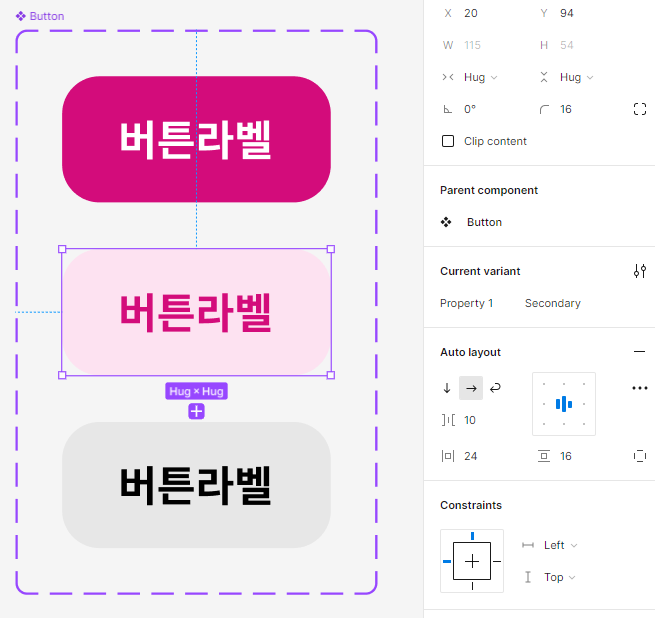Viewport: 655px width, 618px height.
Task: Click the Button component set label on canvas
Action: pyautogui.click(x=40, y=16)
